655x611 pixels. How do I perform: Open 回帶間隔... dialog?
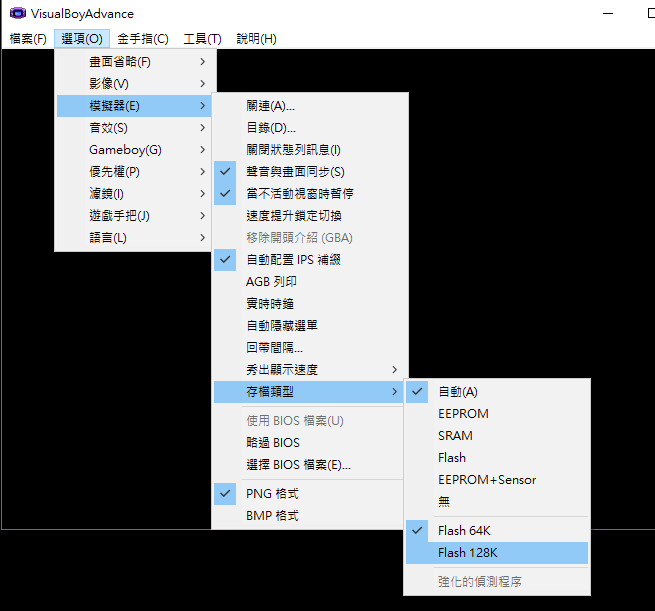point(310,347)
